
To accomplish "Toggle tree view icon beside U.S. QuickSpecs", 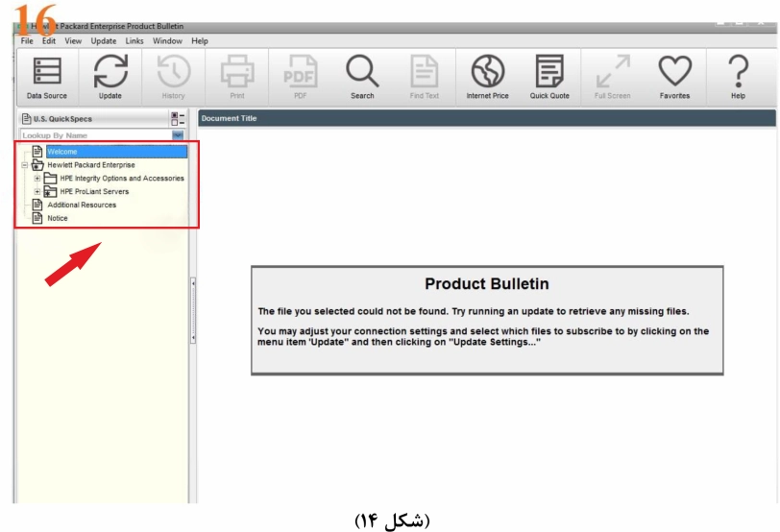I will [178, 119].
